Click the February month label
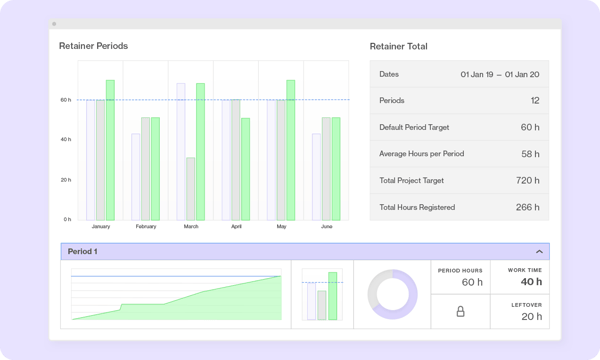The width and height of the screenshot is (600, 360). point(146,226)
